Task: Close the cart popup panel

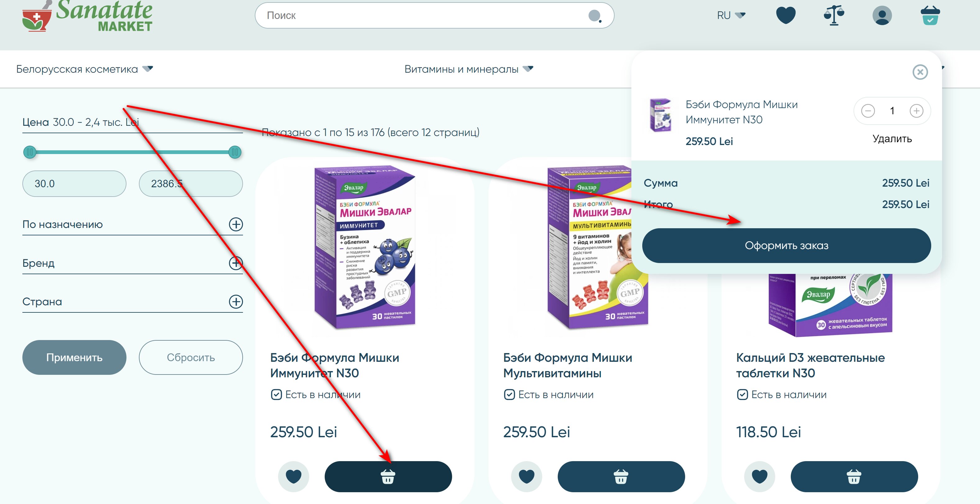Action: click(920, 72)
